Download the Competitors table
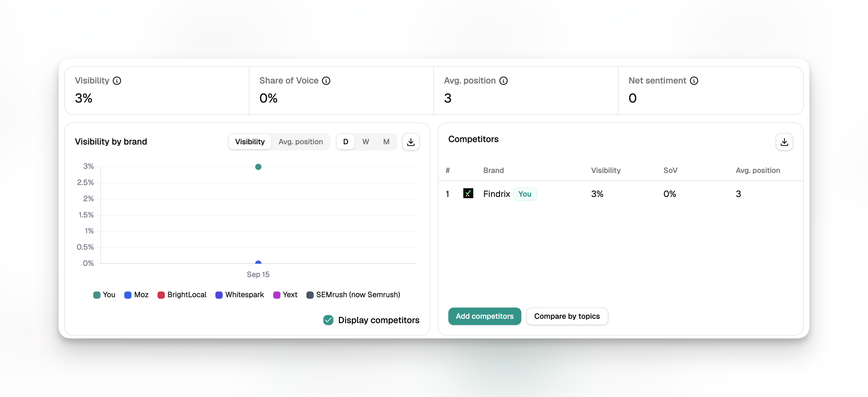Viewport: 868px width, 397px height. [x=784, y=142]
